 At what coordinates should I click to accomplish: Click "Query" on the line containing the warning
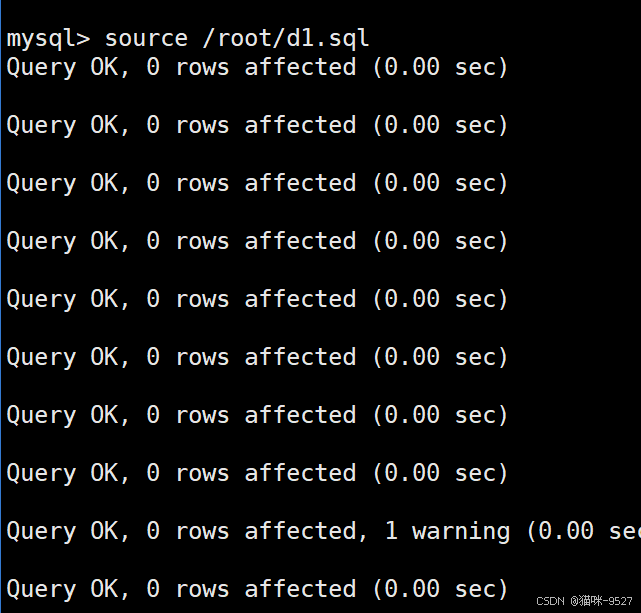click(x=41, y=531)
